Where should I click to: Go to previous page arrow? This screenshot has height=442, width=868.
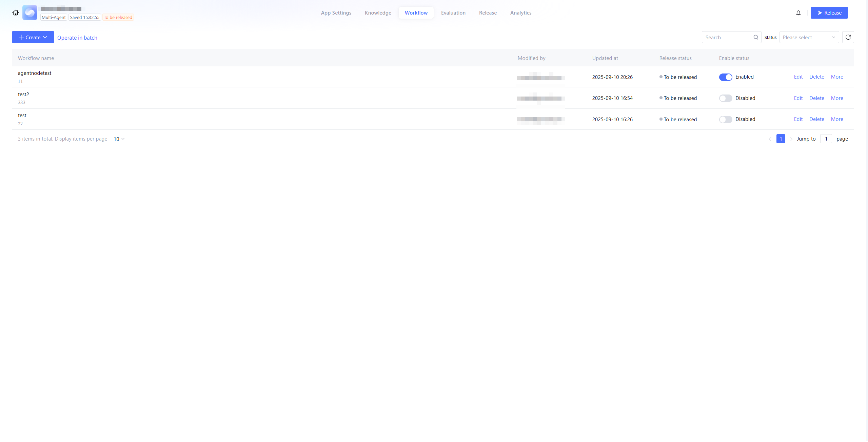770,139
